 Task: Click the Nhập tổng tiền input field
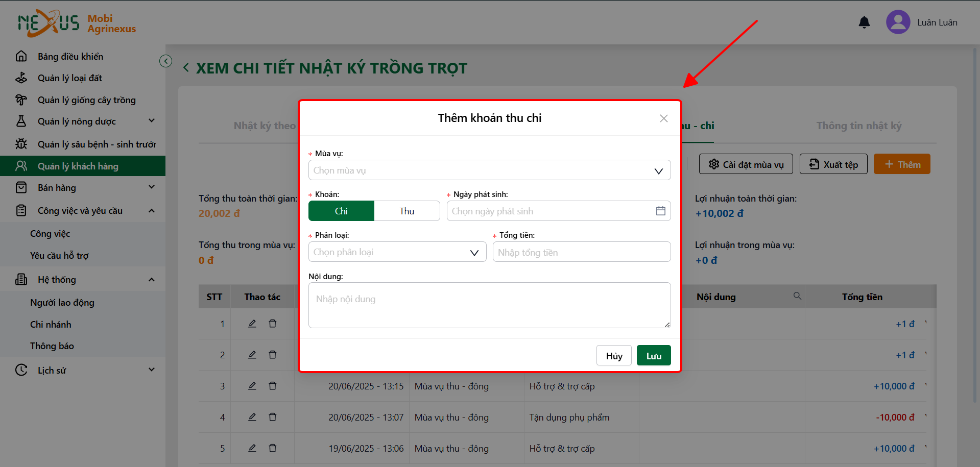(582, 252)
